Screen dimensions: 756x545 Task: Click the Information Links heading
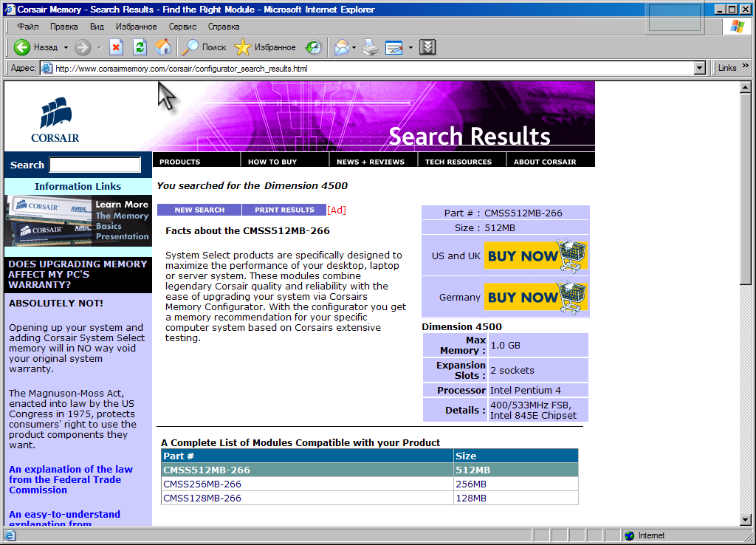click(78, 186)
